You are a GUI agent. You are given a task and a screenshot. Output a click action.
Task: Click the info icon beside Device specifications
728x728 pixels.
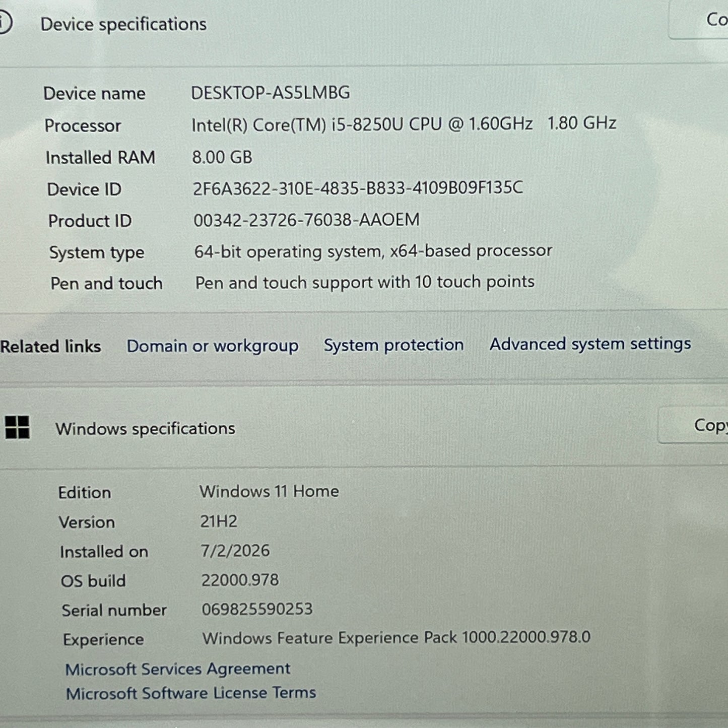(x=4, y=23)
